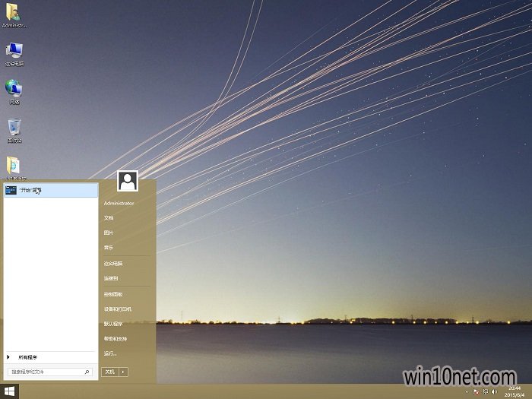Open shutdown options arrow next to 关机
The image size is (532, 399).
point(124,372)
